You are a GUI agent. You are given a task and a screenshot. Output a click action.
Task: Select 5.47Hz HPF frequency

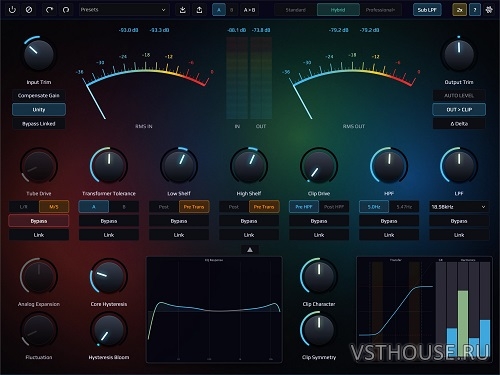tap(404, 207)
